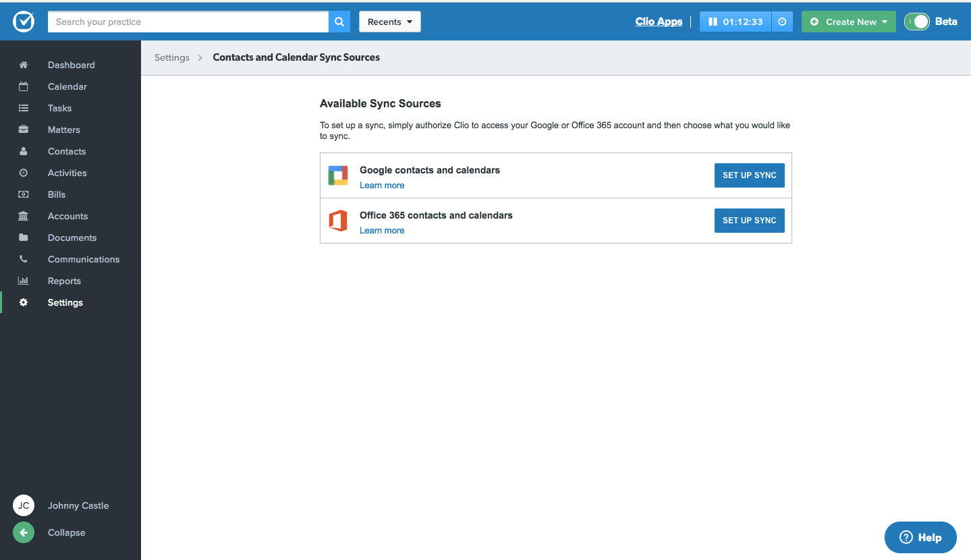
Task: Click the Clio Apps link
Action: point(659,22)
